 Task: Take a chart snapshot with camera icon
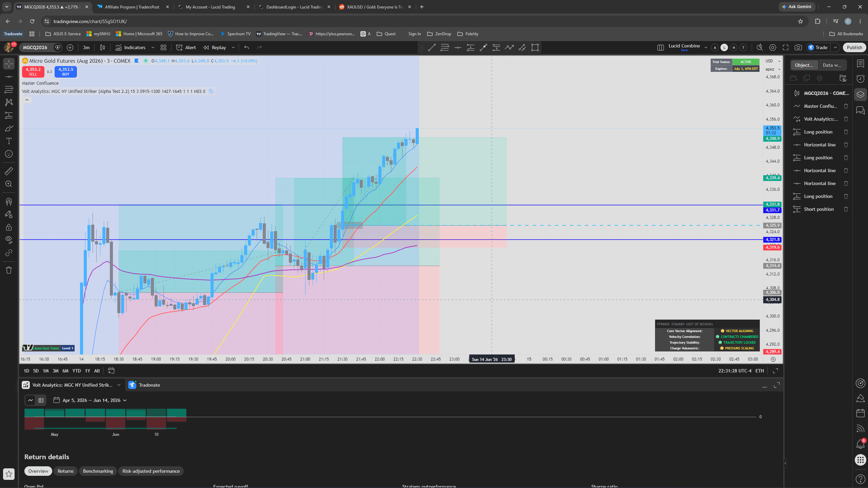point(798,47)
